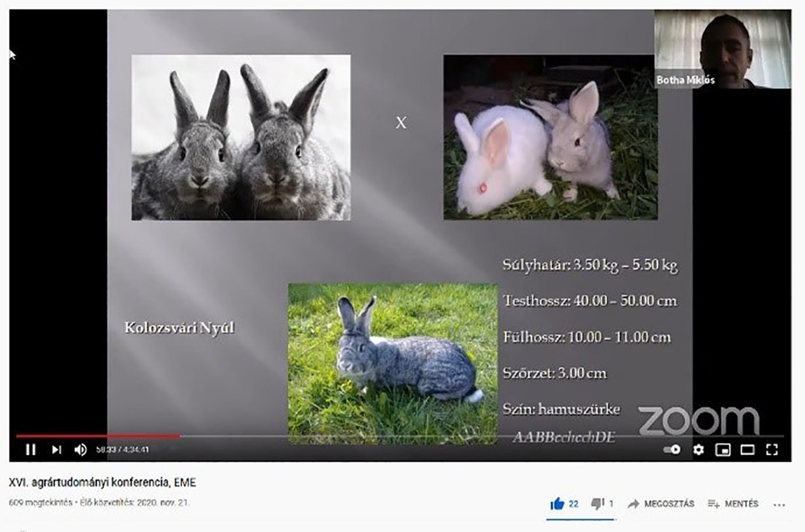Click the MEGOSZTÁS share button
The height and width of the screenshot is (532, 805).
[x=661, y=504]
